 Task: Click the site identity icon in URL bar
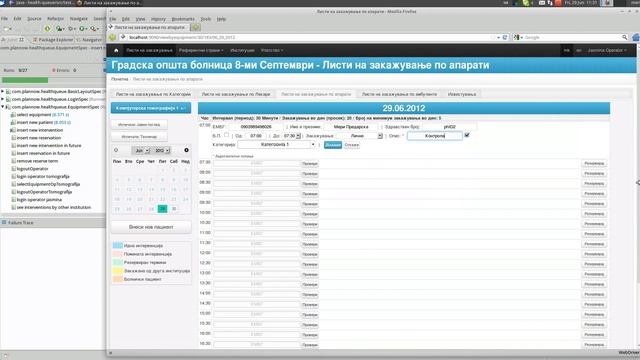(123, 37)
